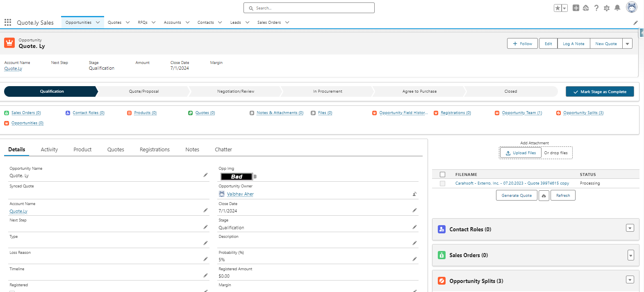
Task: Switch to the Product tab
Action: click(x=82, y=150)
